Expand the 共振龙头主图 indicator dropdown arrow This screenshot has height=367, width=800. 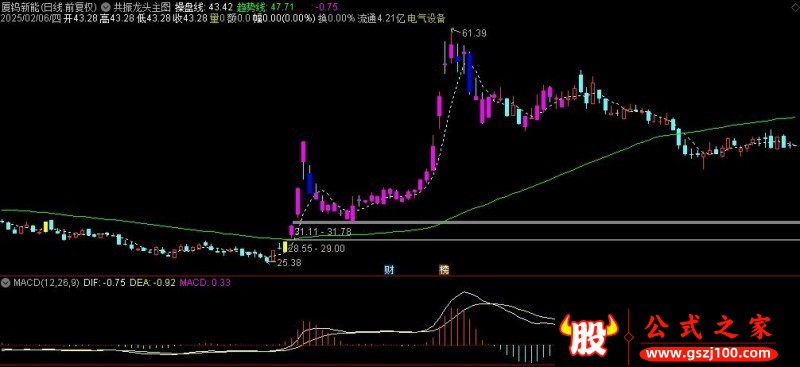[x=106, y=7]
